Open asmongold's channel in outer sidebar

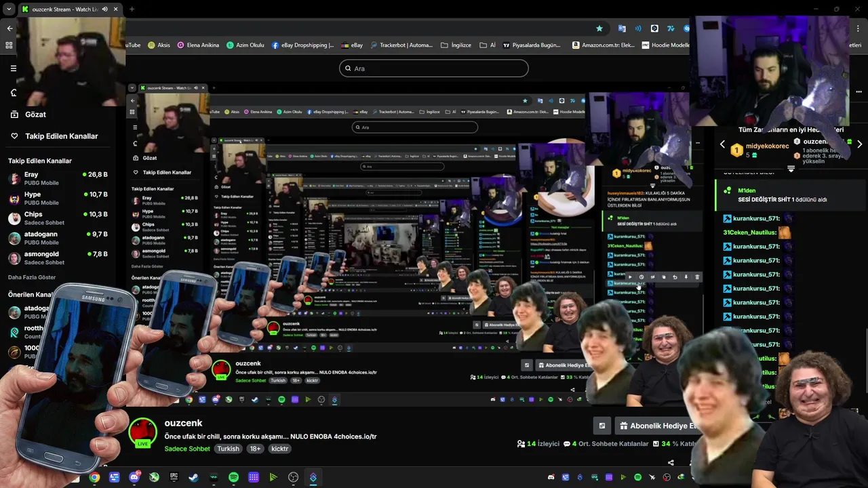(58, 258)
